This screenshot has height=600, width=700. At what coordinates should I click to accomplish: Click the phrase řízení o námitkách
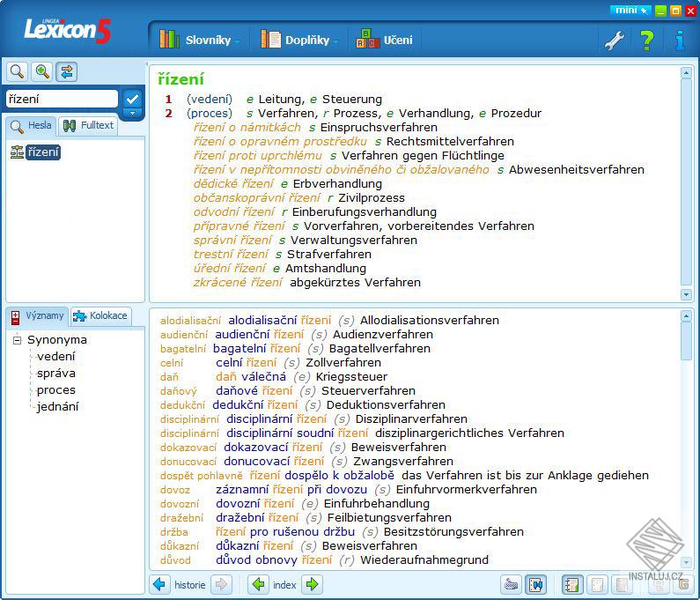click(x=247, y=128)
